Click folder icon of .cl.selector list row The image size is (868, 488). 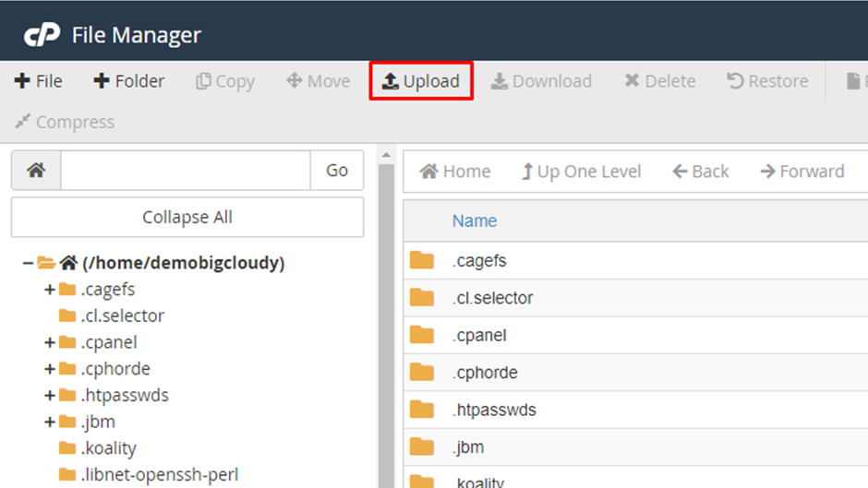click(x=422, y=297)
